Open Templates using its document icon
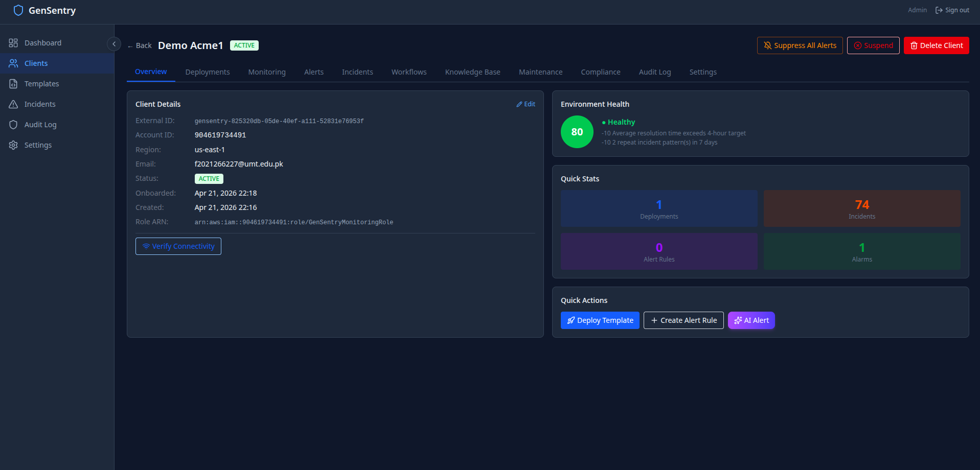 point(13,84)
